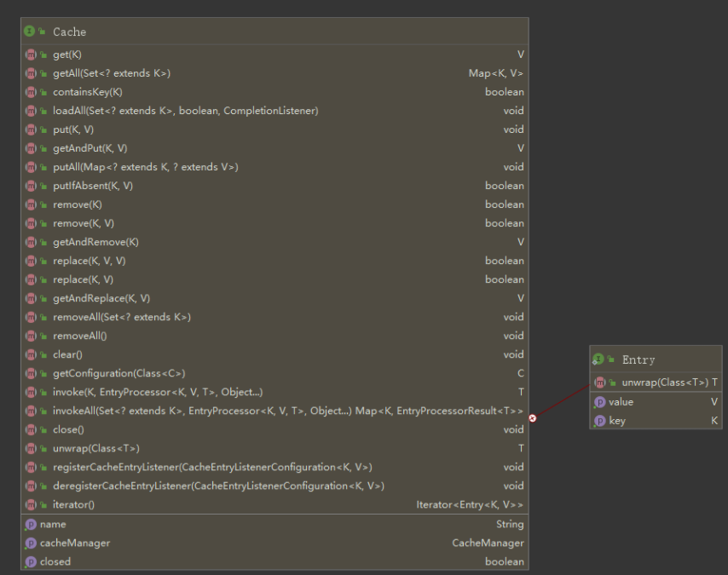
Task: Click the getAndRemove(K) method entry
Action: point(95,242)
